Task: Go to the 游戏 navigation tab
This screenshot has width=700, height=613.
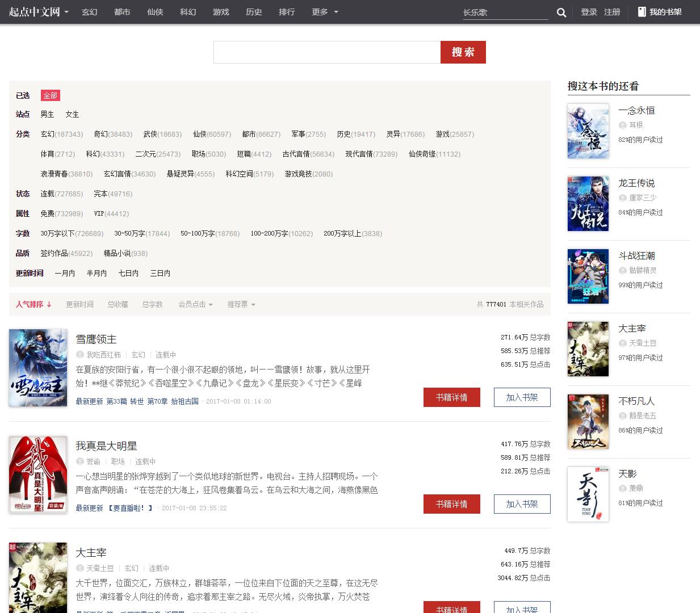Action: pos(221,12)
